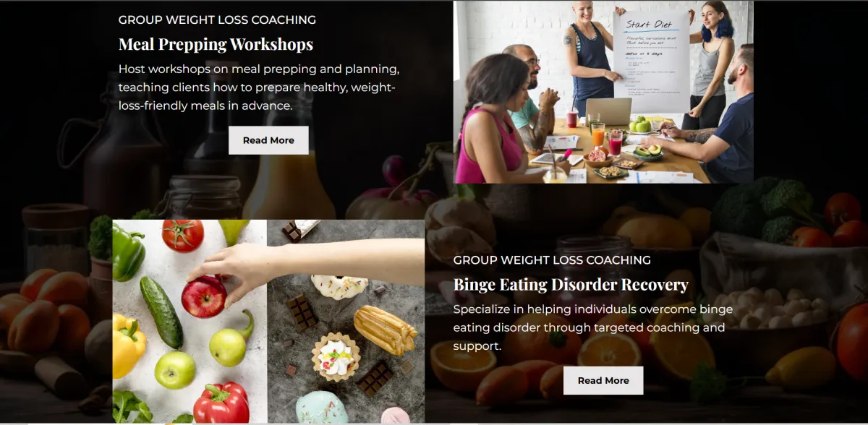The image size is (868, 425).
Task: Click Read More under Meal Prepping Workshops
Action: tap(268, 140)
